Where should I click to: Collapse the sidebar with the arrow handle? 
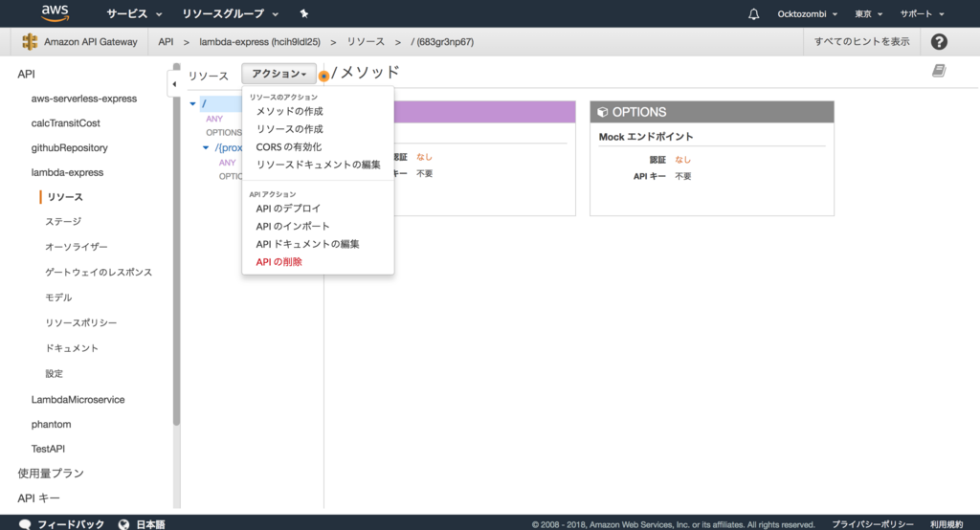174,84
